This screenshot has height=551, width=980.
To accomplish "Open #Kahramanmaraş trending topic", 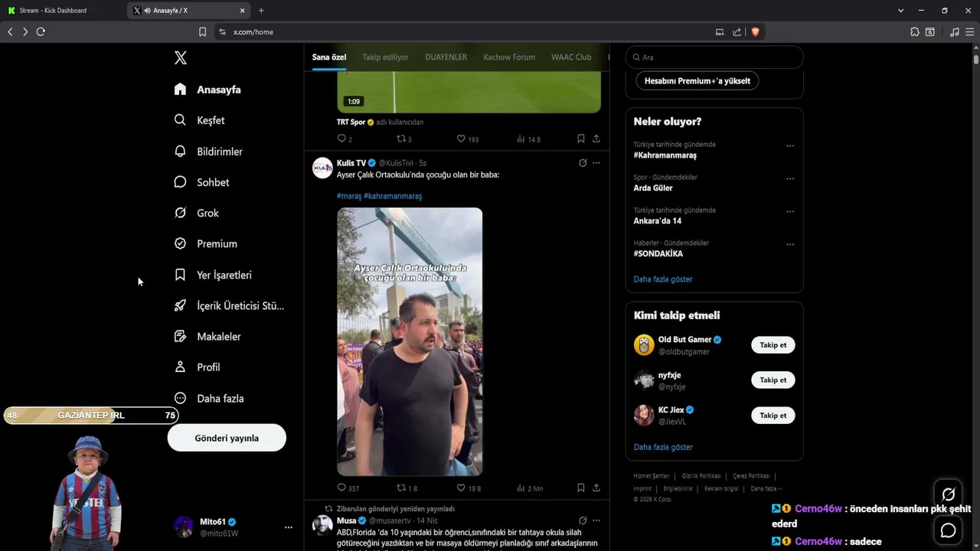I will click(665, 155).
